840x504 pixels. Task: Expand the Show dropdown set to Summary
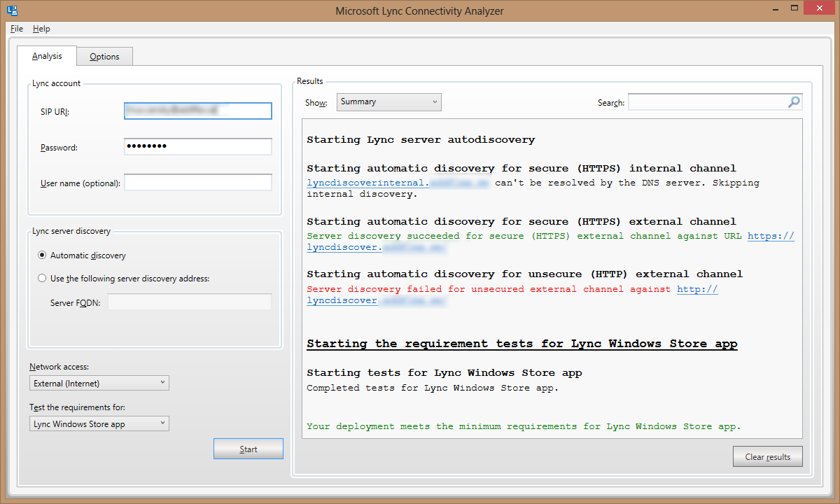click(x=389, y=102)
